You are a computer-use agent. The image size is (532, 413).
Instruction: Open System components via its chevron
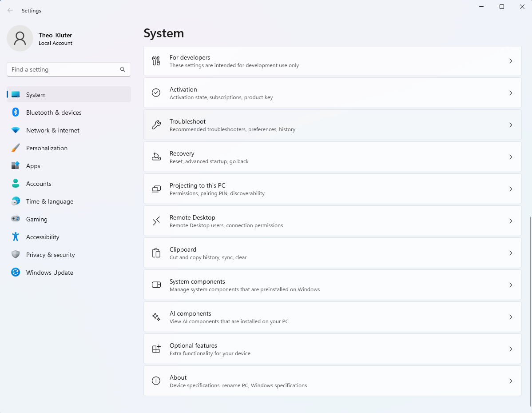pyautogui.click(x=511, y=285)
